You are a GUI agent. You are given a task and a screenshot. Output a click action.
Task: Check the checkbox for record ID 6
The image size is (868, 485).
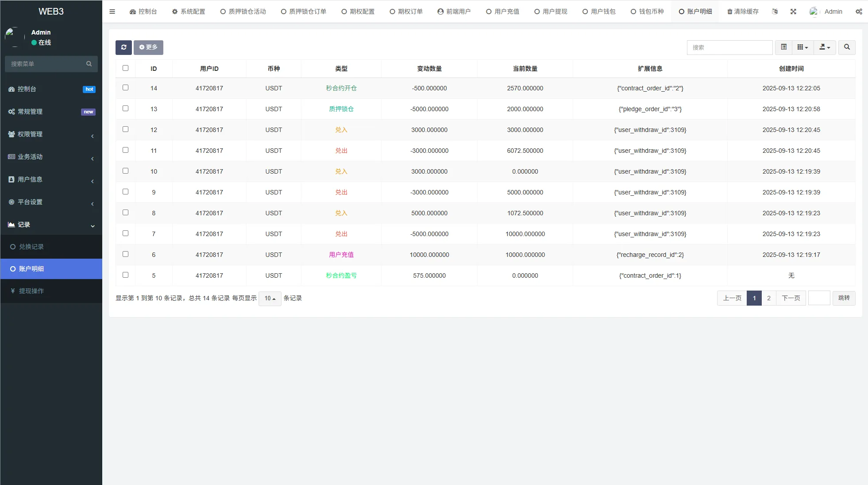[x=126, y=254]
